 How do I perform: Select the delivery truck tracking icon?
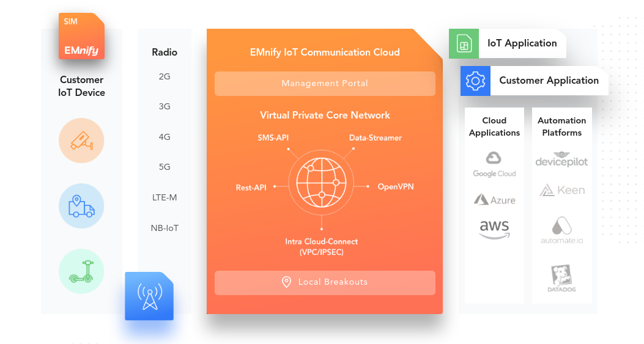[x=81, y=206]
